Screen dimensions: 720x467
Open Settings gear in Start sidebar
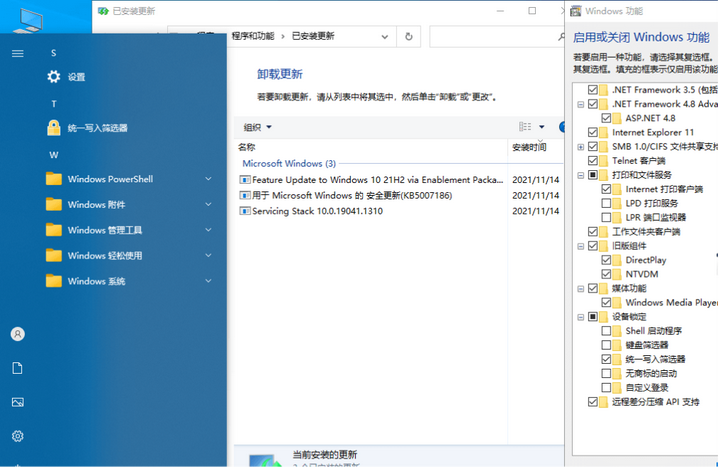pyautogui.click(x=17, y=436)
